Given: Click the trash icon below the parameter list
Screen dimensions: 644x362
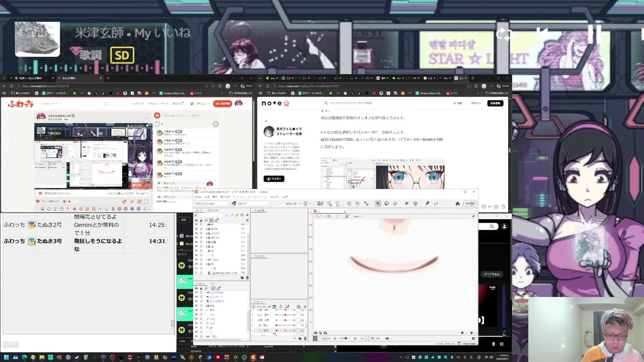Looking at the screenshot, I should point(305,338).
